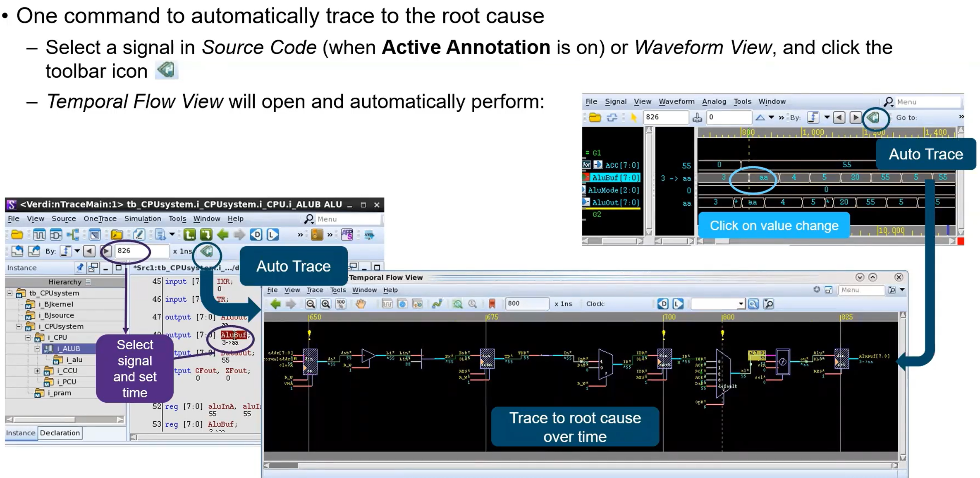The image size is (980, 478).
Task: Click the Auto Trace icon in nTrace toolbar
Action: (207, 251)
